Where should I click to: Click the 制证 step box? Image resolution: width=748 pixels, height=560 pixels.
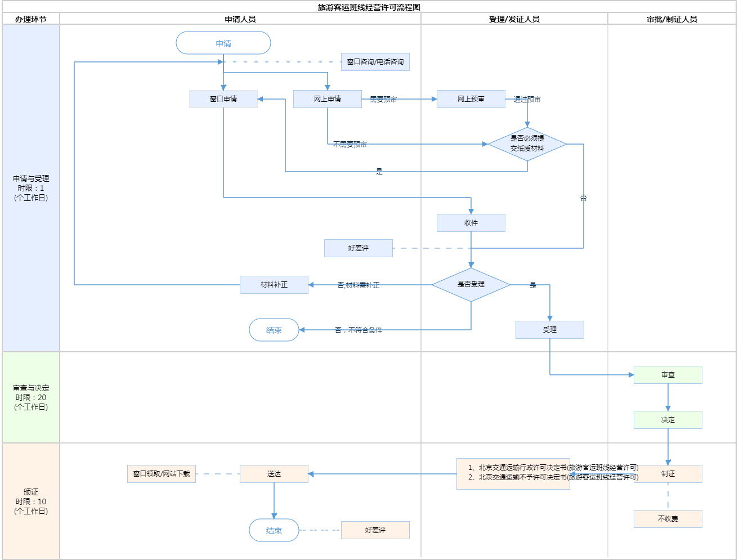668,474
